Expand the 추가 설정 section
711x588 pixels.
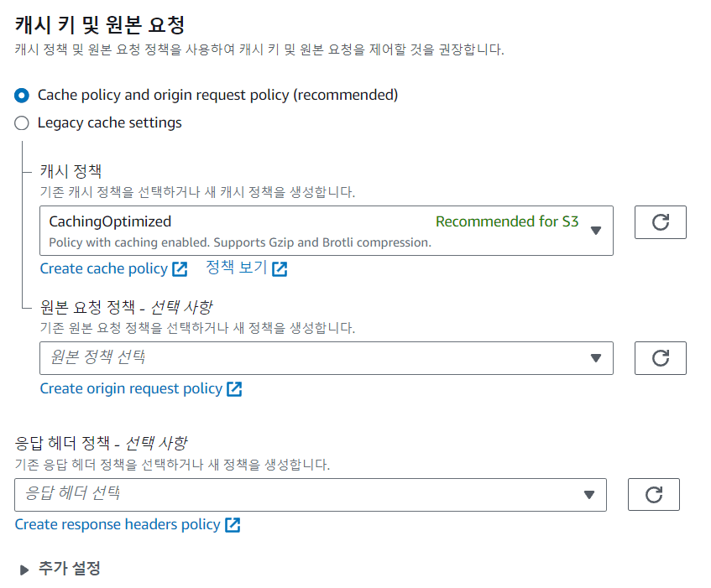(x=24, y=570)
